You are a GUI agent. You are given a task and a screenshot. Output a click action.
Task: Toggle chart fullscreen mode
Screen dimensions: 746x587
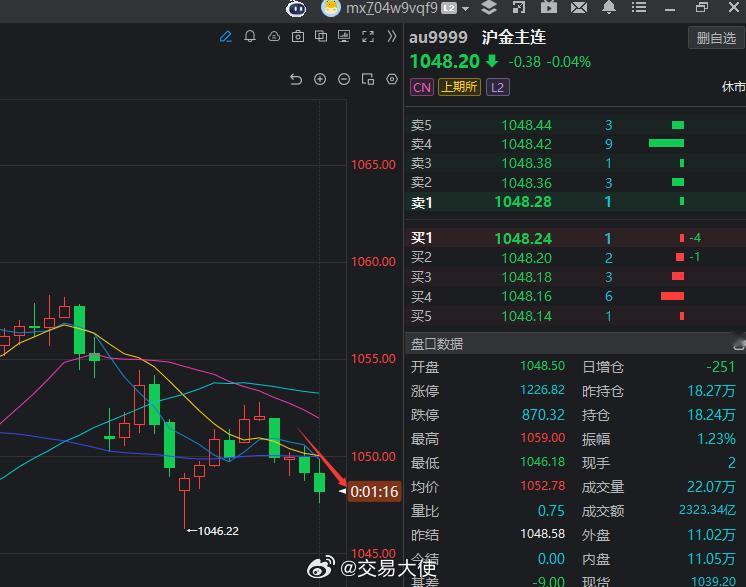368,37
